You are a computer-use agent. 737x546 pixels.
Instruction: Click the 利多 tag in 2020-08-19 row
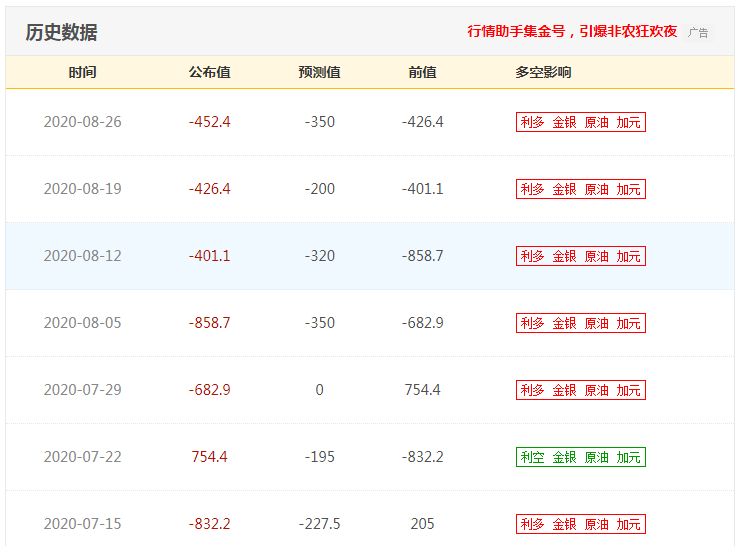tap(580, 189)
